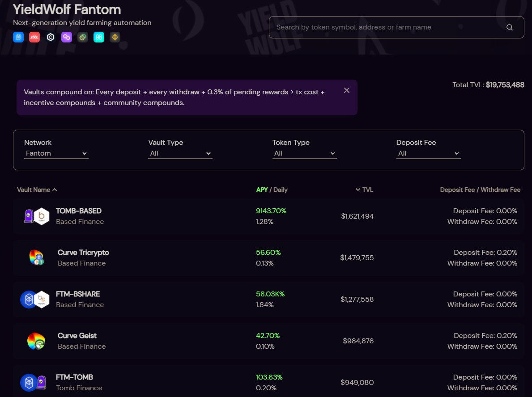Click the YieldWolf Fantom title
This screenshot has height=397, width=532.
click(67, 9)
